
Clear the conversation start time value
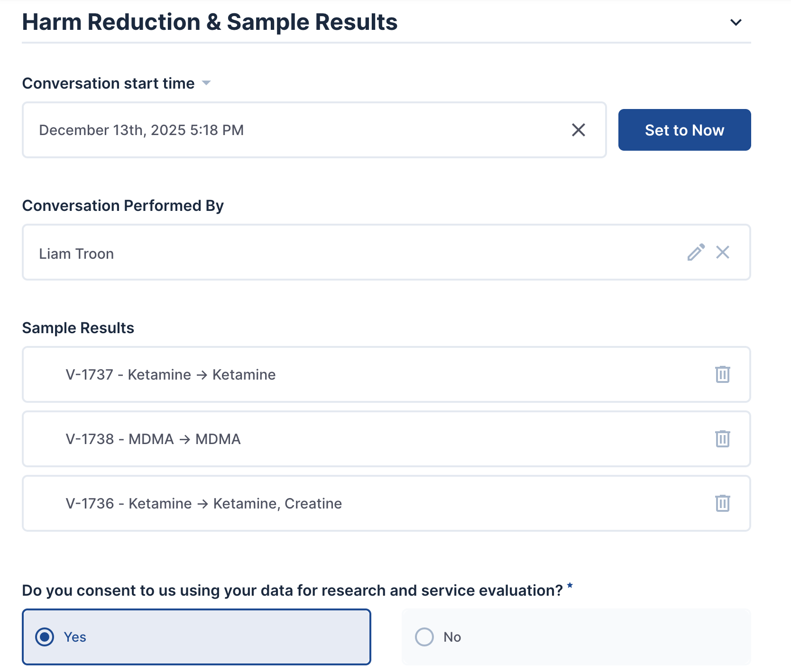coord(578,130)
